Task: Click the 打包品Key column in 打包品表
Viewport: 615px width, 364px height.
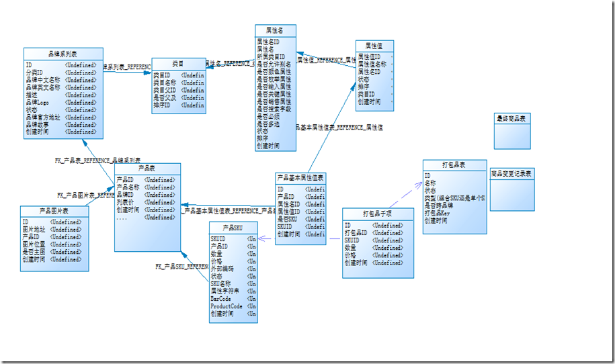Action: click(437, 213)
